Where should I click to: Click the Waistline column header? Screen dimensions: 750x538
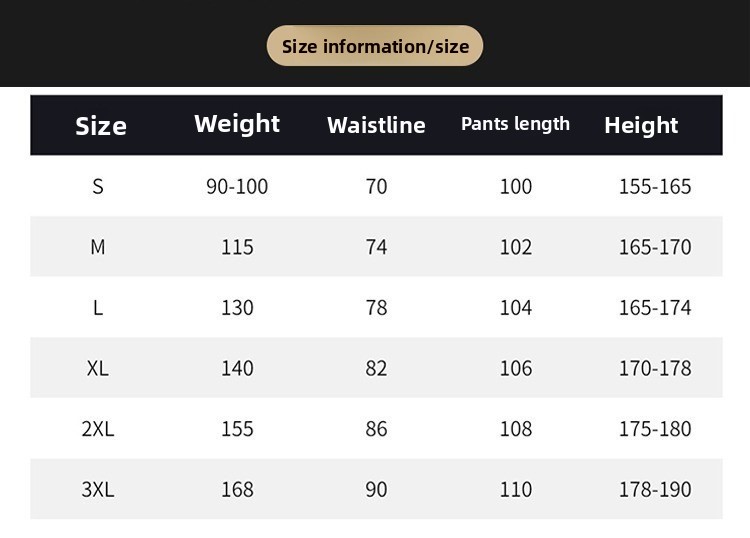coord(376,125)
